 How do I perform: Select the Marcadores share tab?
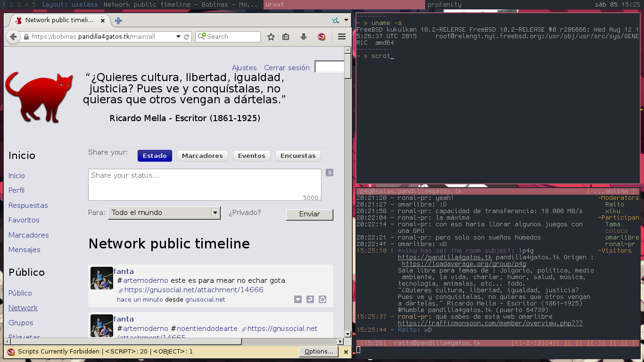point(202,156)
